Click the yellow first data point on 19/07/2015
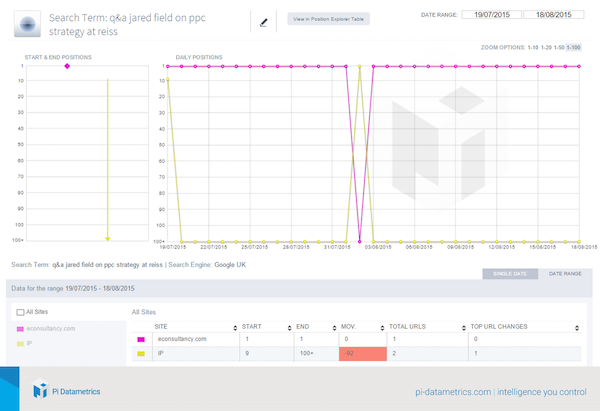Image resolution: width=600 pixels, height=411 pixels. tap(168, 79)
